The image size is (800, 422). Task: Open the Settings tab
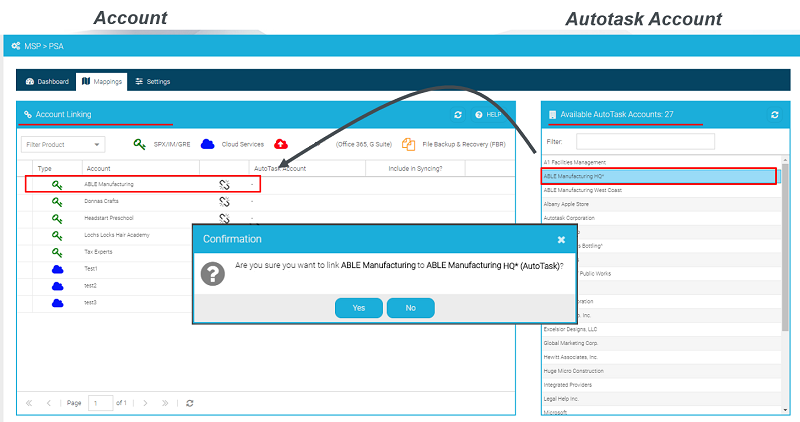point(153,82)
